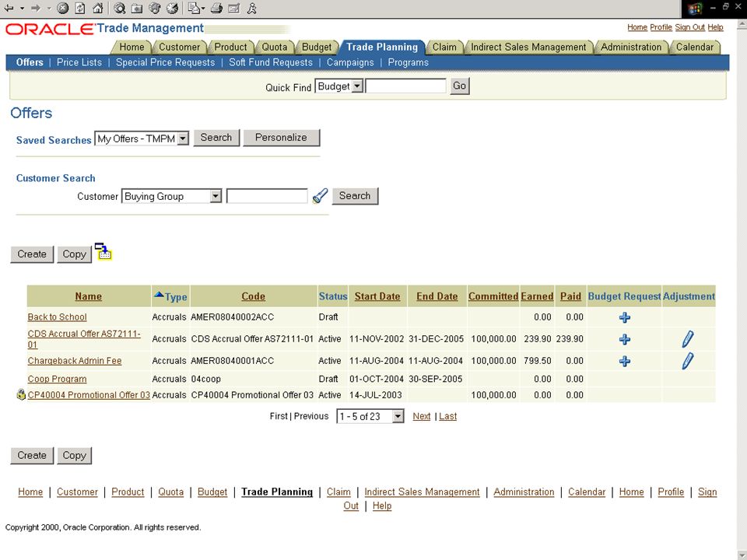Click the Personalize button
This screenshot has height=560, width=747.
(x=281, y=138)
